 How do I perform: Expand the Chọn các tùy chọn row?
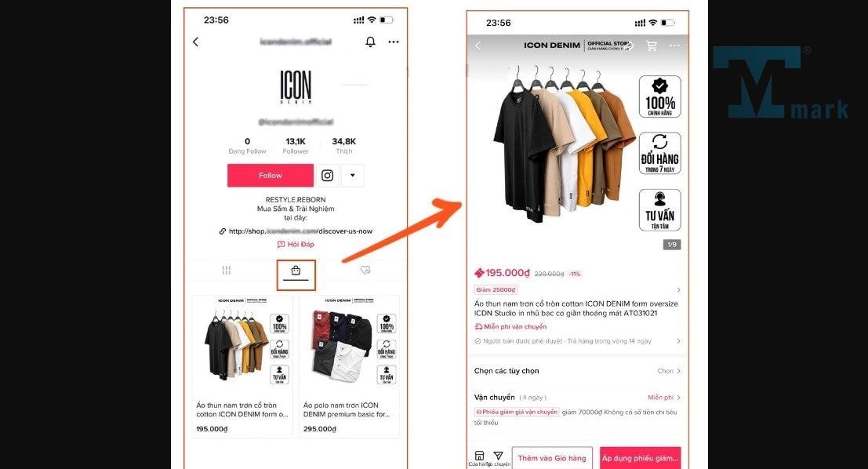(x=577, y=371)
